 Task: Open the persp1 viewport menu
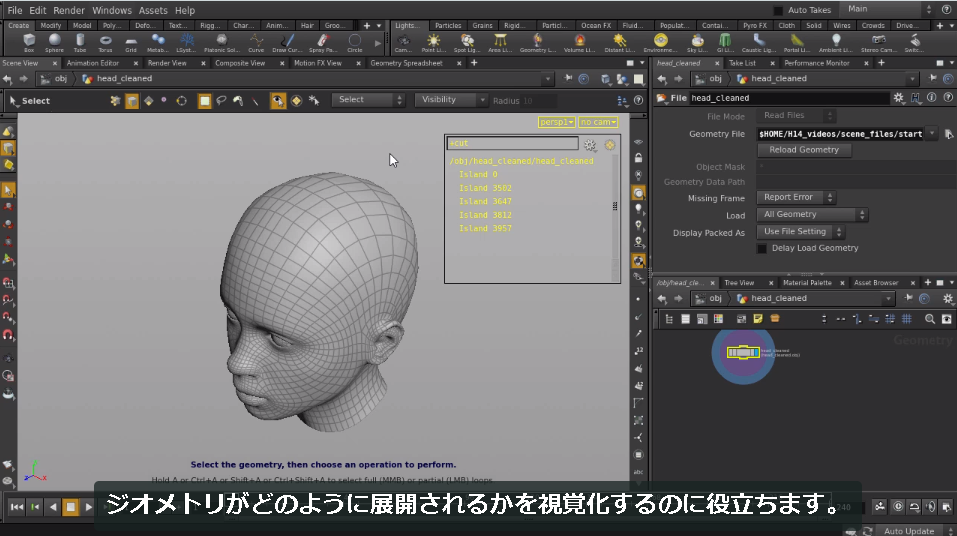[557, 122]
